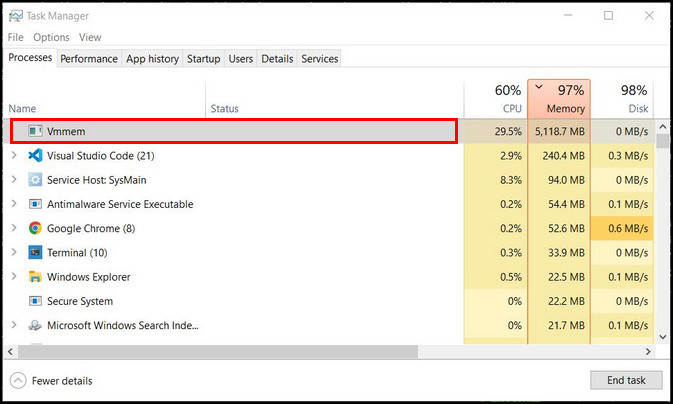Screen dimensions: 673x404
Task: Switch to the Performance tab
Action: (89, 59)
